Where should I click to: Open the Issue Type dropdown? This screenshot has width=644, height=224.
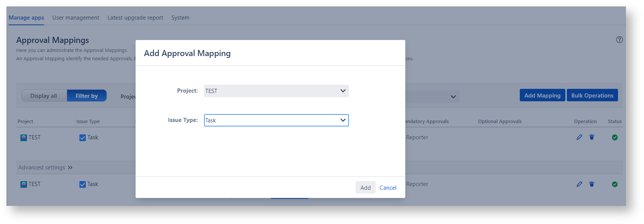pos(276,120)
